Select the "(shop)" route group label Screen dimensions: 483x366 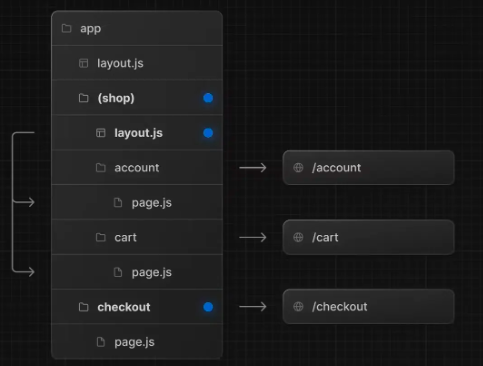click(116, 98)
